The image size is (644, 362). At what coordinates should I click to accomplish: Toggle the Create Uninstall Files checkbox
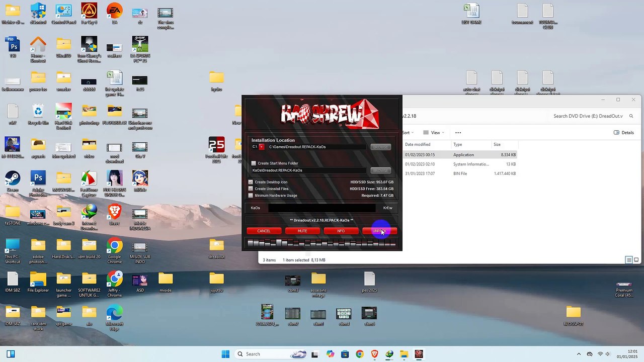(x=251, y=189)
